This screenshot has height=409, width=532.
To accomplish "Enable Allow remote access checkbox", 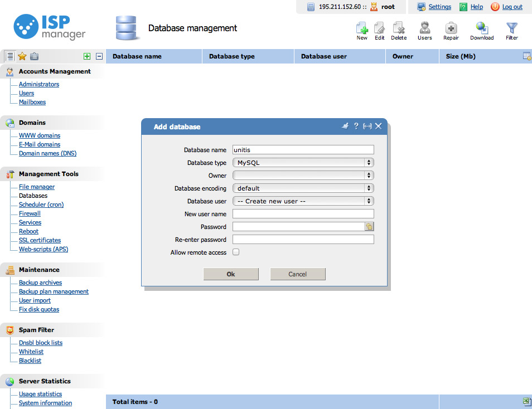I will (236, 252).
